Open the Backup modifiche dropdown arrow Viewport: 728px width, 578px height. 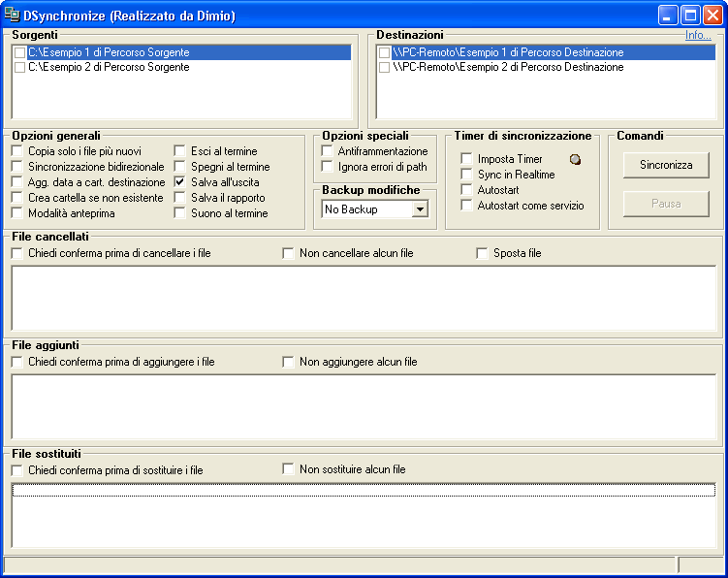click(x=420, y=209)
